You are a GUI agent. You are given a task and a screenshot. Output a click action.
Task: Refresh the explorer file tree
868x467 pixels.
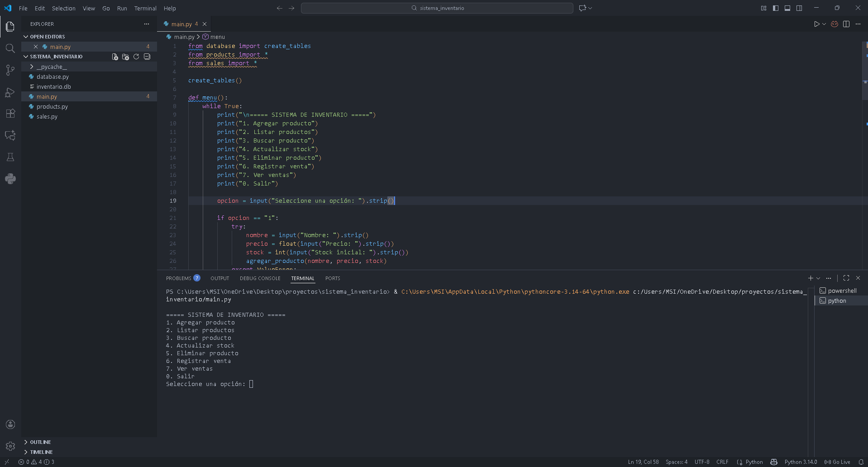pyautogui.click(x=136, y=57)
